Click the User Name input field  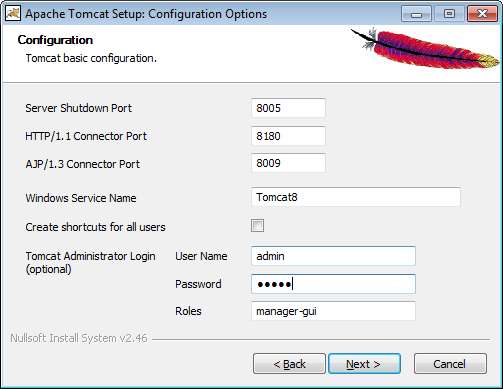[x=333, y=256]
